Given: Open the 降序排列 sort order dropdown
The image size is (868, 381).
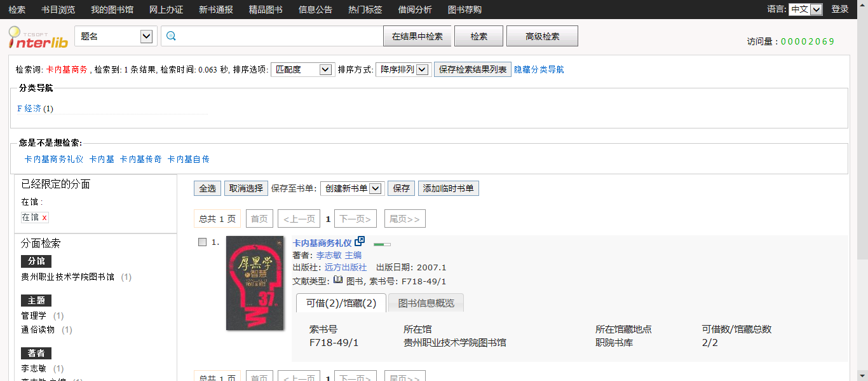Looking at the screenshot, I should click(403, 69).
